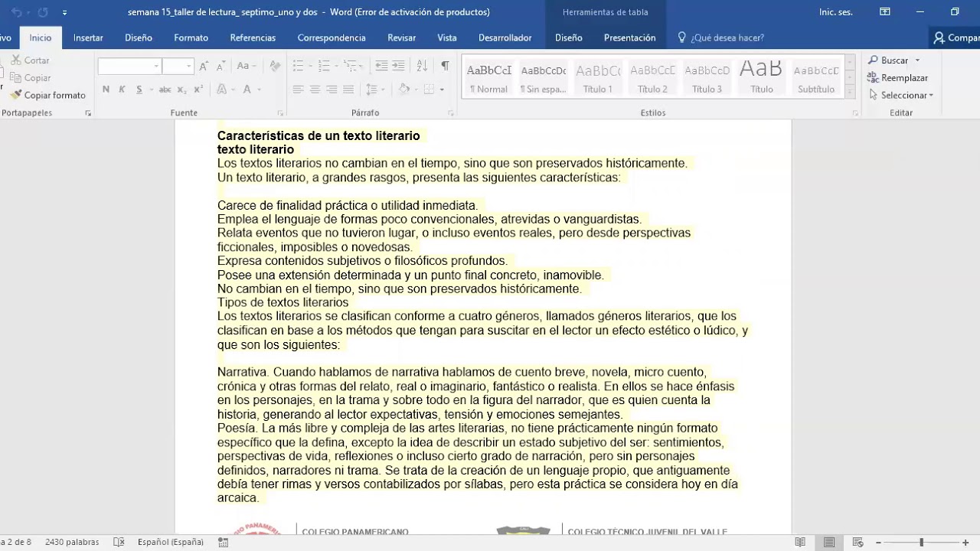This screenshot has height=551, width=980.
Task: Center the paragraph text
Action: (x=315, y=90)
